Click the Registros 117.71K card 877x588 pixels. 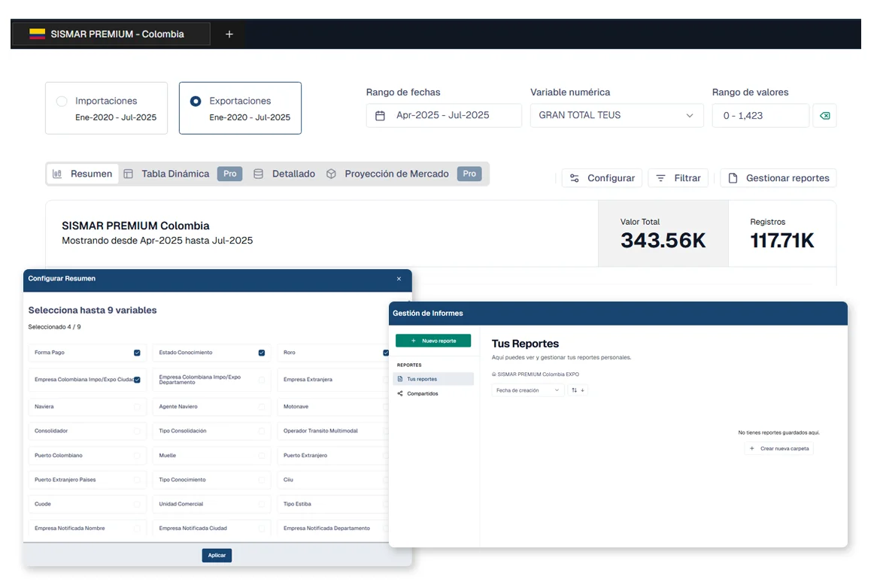782,234
